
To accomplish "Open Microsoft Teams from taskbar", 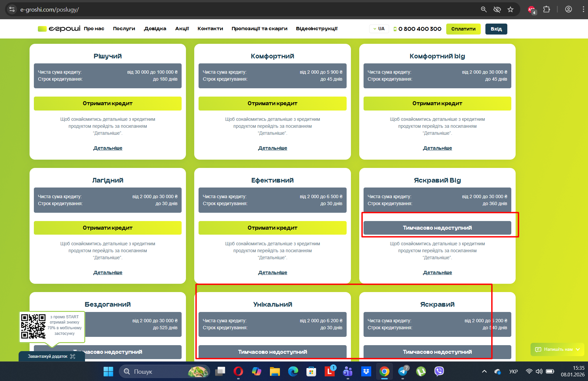I will click(348, 371).
